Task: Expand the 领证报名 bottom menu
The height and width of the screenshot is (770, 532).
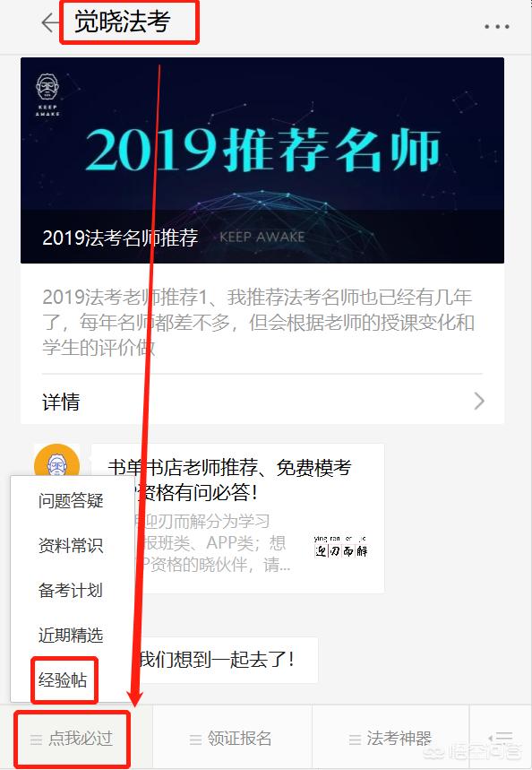Action: 232,738
